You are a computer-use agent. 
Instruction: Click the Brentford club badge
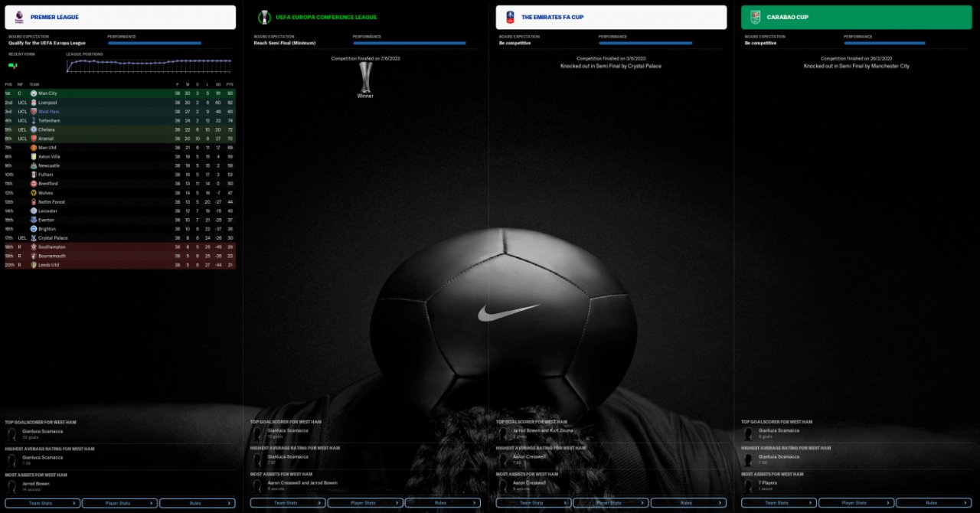(34, 184)
